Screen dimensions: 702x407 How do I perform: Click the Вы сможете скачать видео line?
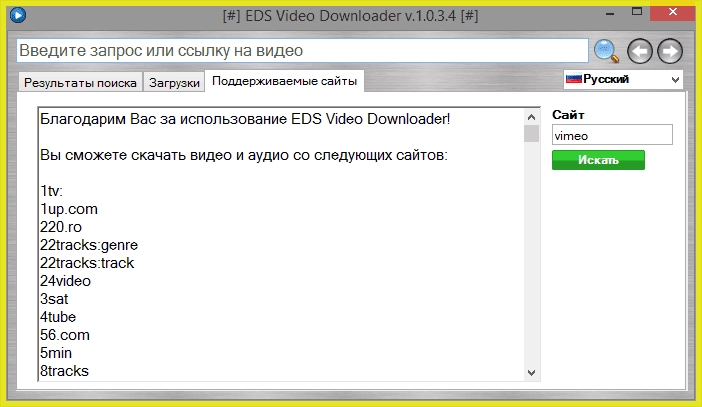pos(244,155)
